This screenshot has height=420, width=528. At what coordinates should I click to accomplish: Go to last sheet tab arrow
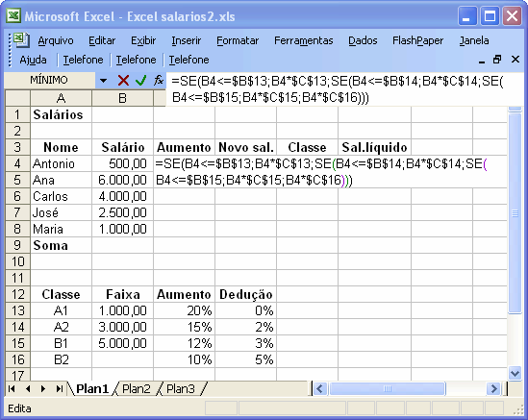(x=60, y=388)
